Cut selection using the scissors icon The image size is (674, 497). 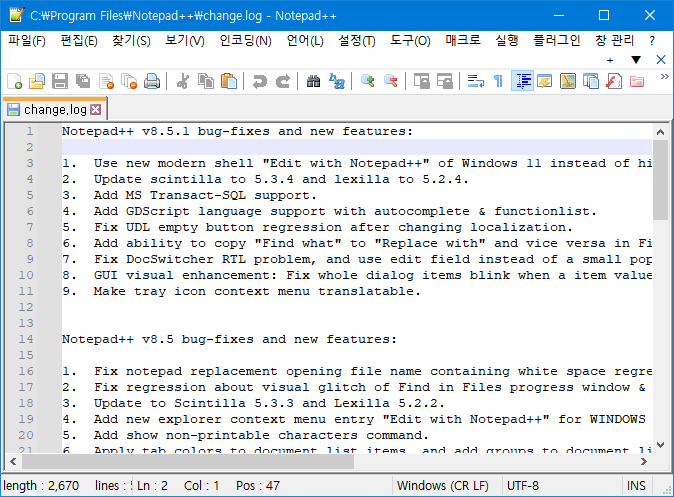coord(183,81)
